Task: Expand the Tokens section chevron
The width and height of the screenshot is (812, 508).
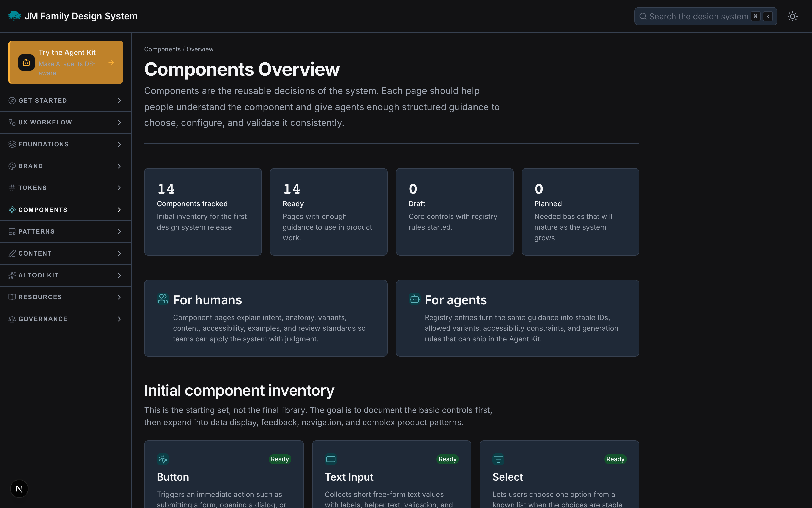Action: 119,188
